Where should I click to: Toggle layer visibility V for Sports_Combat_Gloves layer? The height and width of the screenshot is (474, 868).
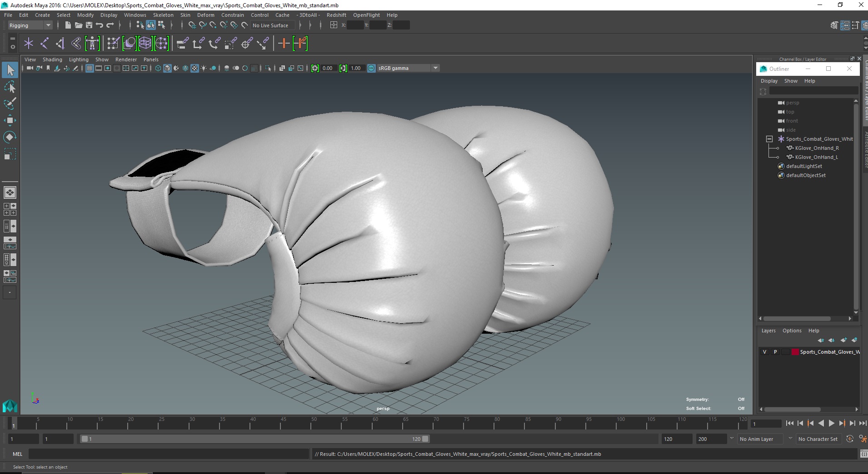764,352
